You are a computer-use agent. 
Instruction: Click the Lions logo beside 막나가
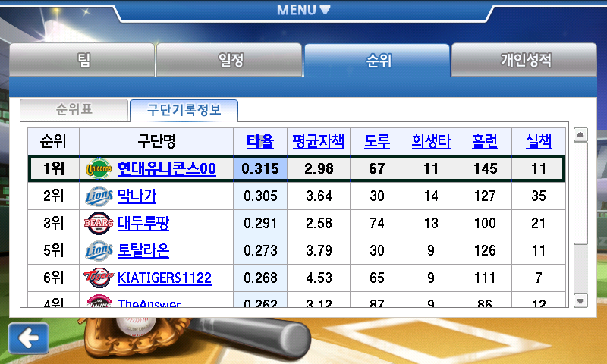pyautogui.click(x=99, y=196)
